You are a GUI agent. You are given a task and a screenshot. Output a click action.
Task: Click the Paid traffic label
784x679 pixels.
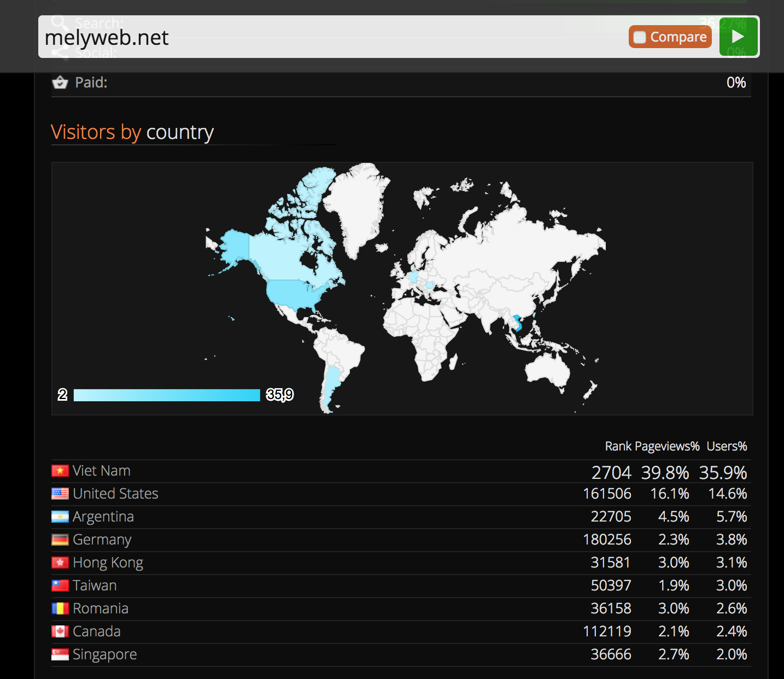91,83
